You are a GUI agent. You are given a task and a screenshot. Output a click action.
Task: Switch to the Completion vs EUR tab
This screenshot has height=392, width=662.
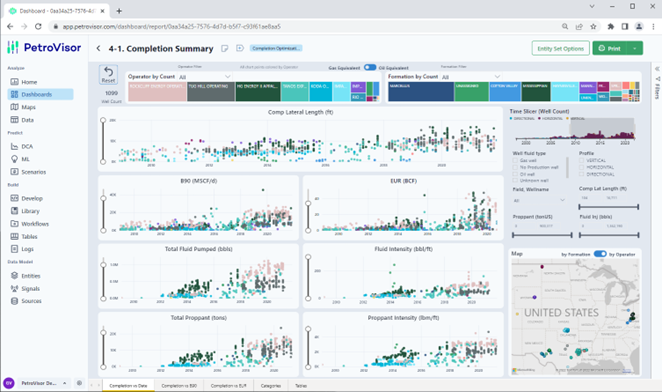click(x=228, y=386)
